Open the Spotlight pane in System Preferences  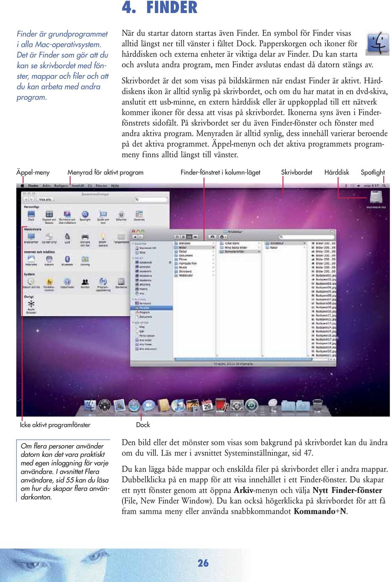click(85, 216)
